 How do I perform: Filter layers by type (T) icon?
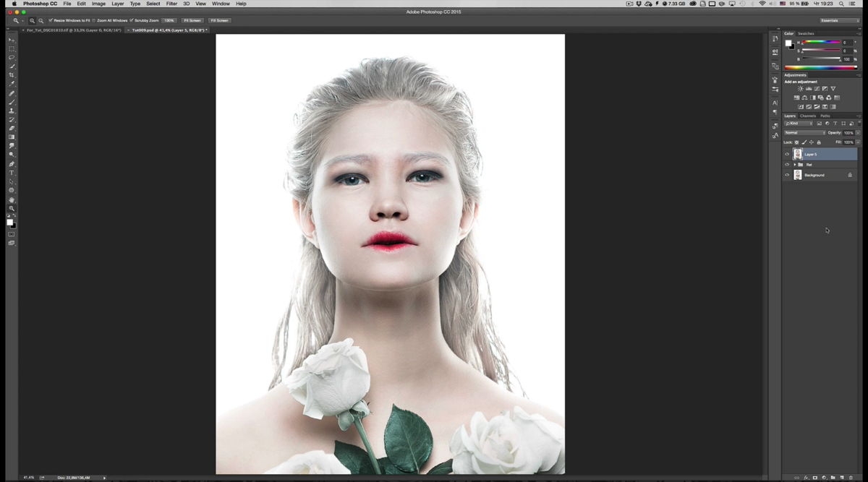835,124
